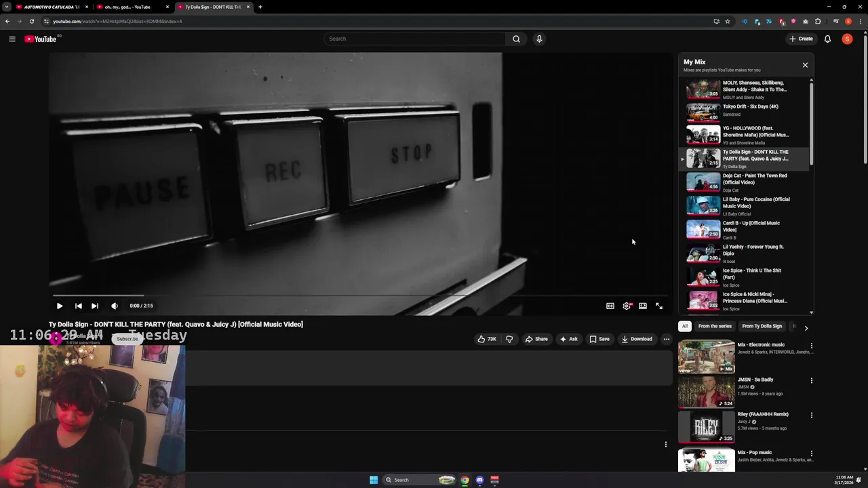Screen dimensions: 868x488
Task: Open the Riley (FAAAHHH Remix) thumbnail
Action: pos(706,427)
